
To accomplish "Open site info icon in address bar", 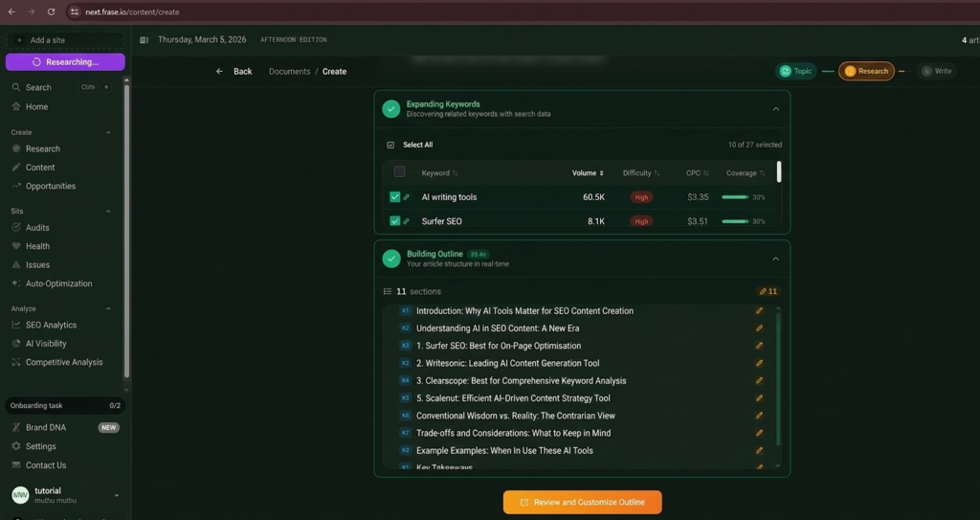I will pyautogui.click(x=75, y=11).
